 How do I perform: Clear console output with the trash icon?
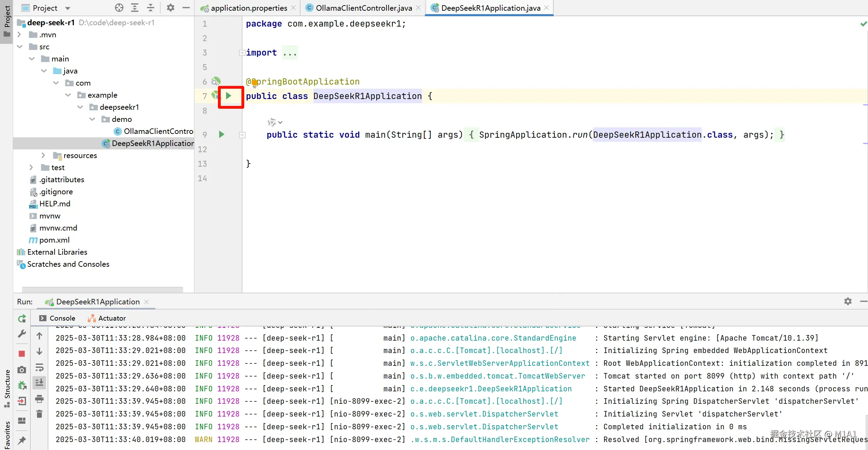39,414
